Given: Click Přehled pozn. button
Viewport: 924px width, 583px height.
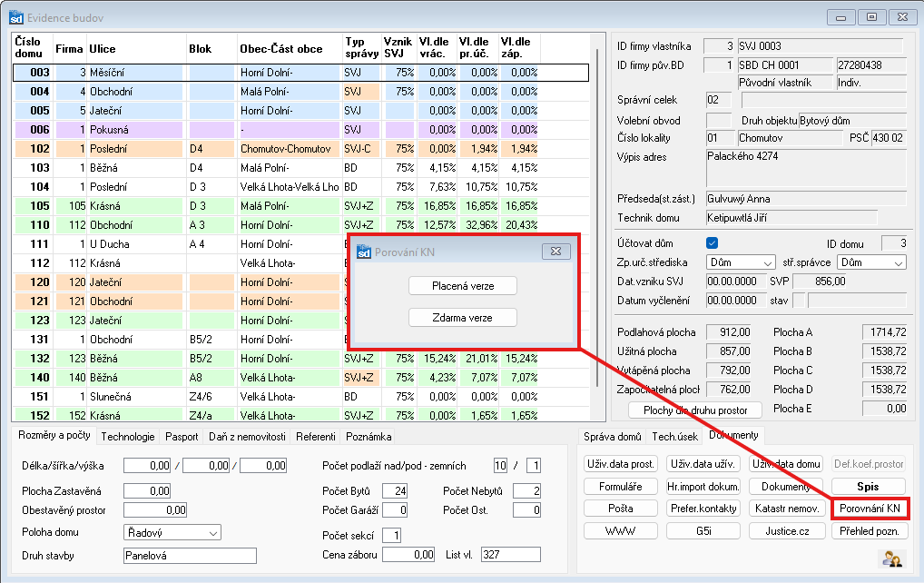Looking at the screenshot, I should [870, 531].
